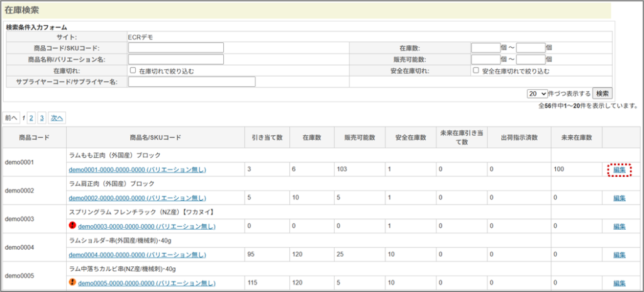Edit the demo0004 stock row
Image resolution: width=644 pixels, height=292 pixels.
pos(619,255)
